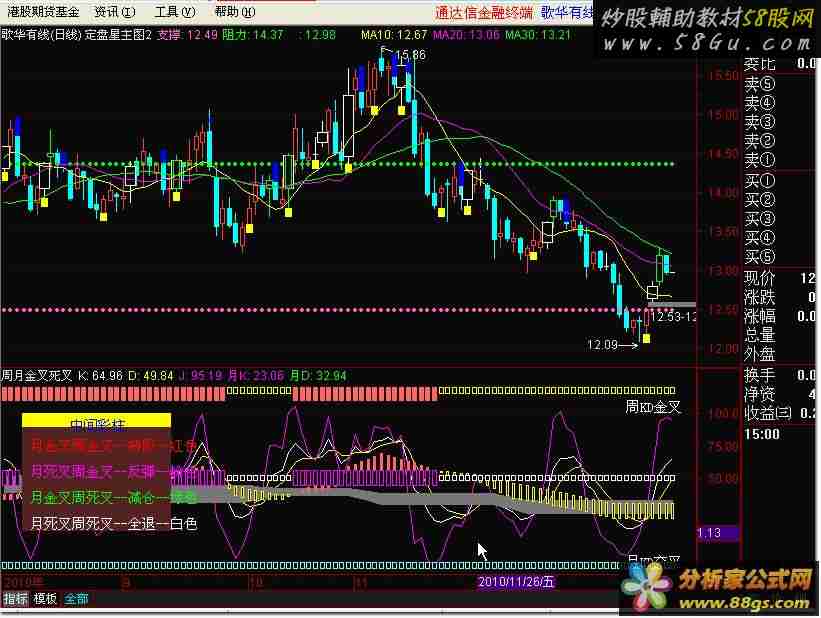Click the 15.86 high price label
821x618 pixels.
(x=410, y=54)
